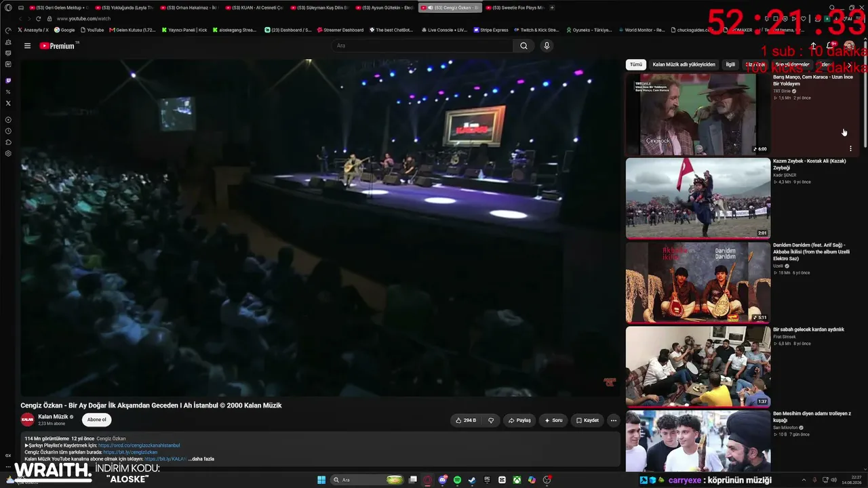Open Kazım Zeybek video thumbnail
This screenshot has width=868, height=488.
(698, 199)
